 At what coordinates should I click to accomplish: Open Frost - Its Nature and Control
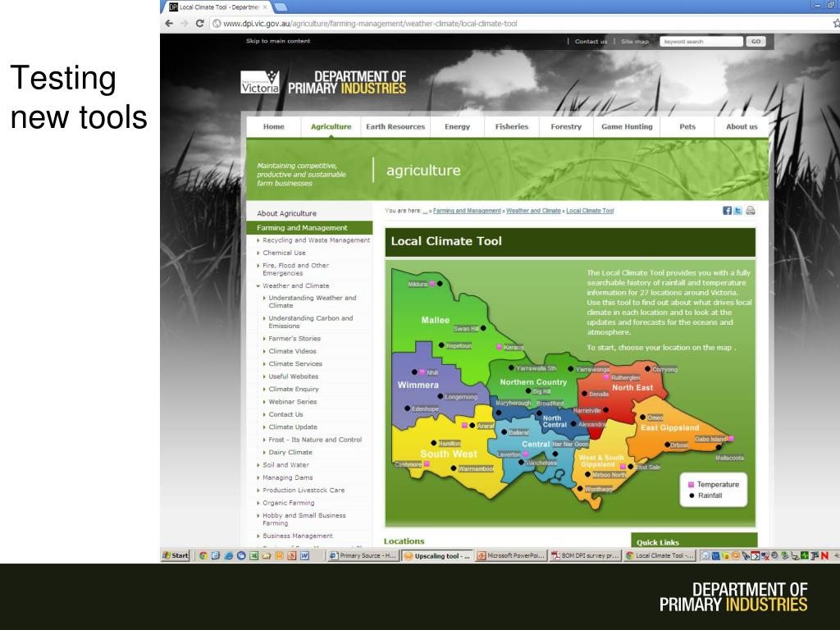[315, 440]
